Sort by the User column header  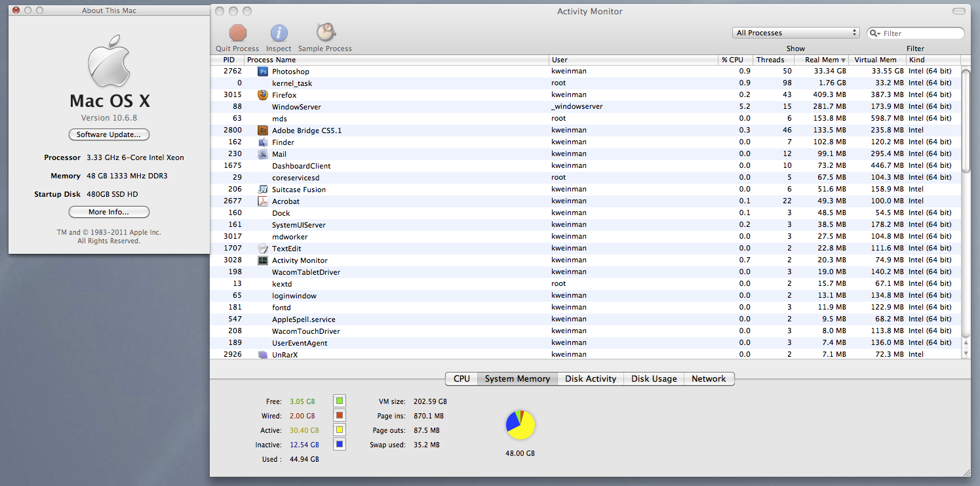634,60
